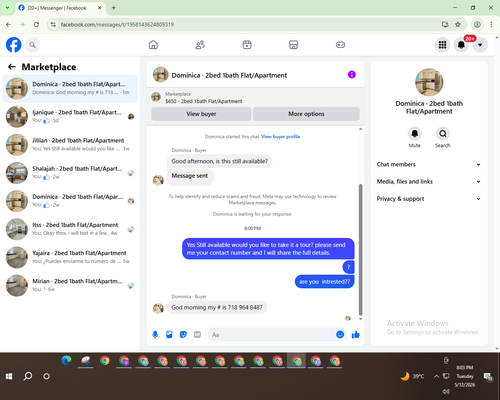Open the tab search dropdown arrow

[x=7, y=8]
